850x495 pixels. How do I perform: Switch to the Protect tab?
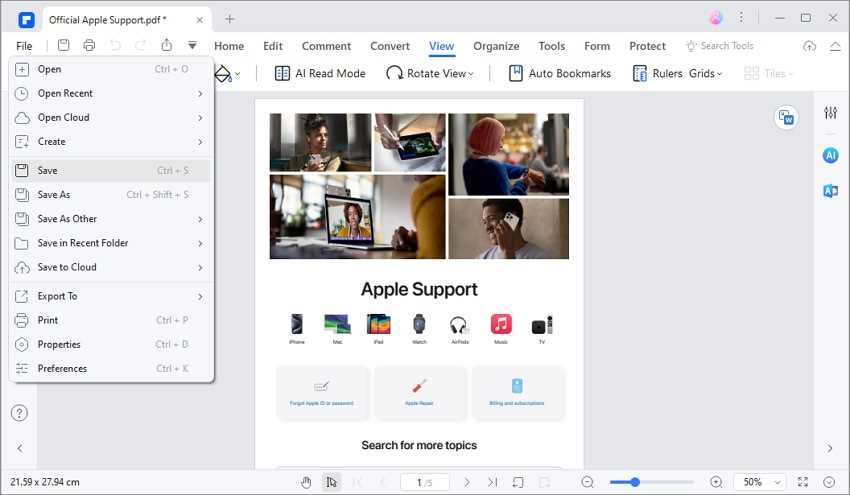point(647,46)
